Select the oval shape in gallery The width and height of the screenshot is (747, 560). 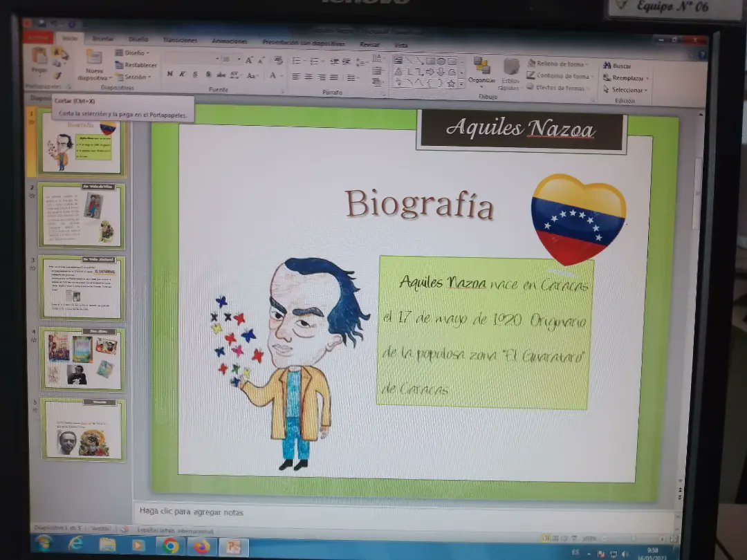pyautogui.click(x=441, y=61)
